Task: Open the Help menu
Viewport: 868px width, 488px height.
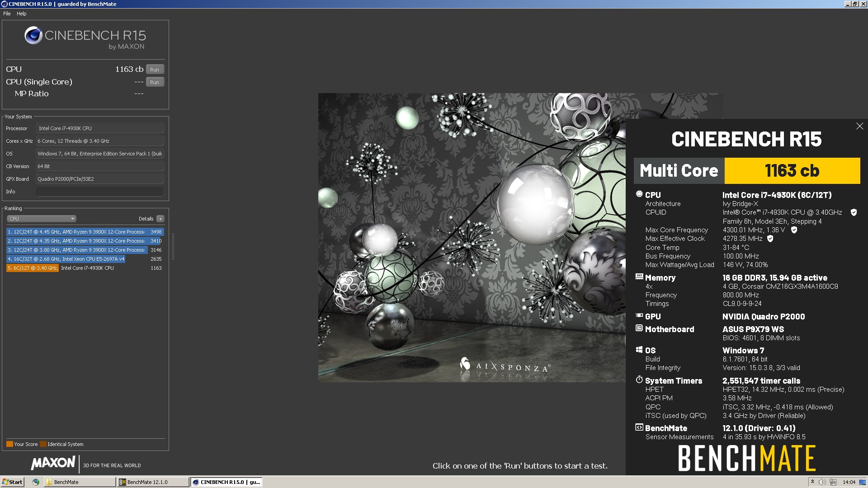Action: pyautogui.click(x=22, y=14)
